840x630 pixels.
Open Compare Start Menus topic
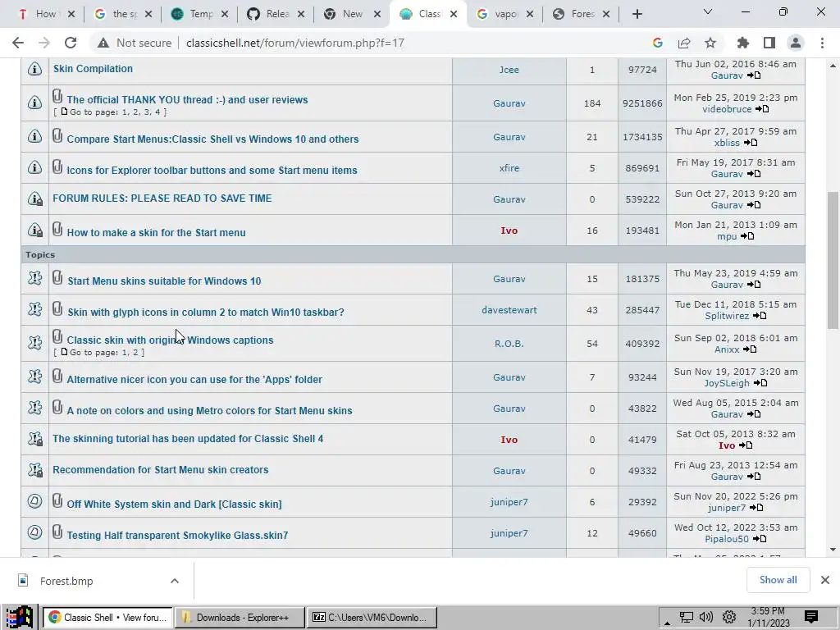pos(212,139)
